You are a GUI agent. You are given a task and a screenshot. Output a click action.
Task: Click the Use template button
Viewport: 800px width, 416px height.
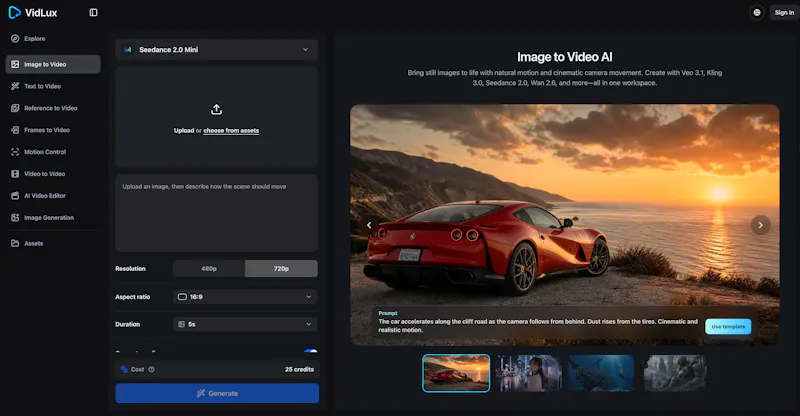728,327
